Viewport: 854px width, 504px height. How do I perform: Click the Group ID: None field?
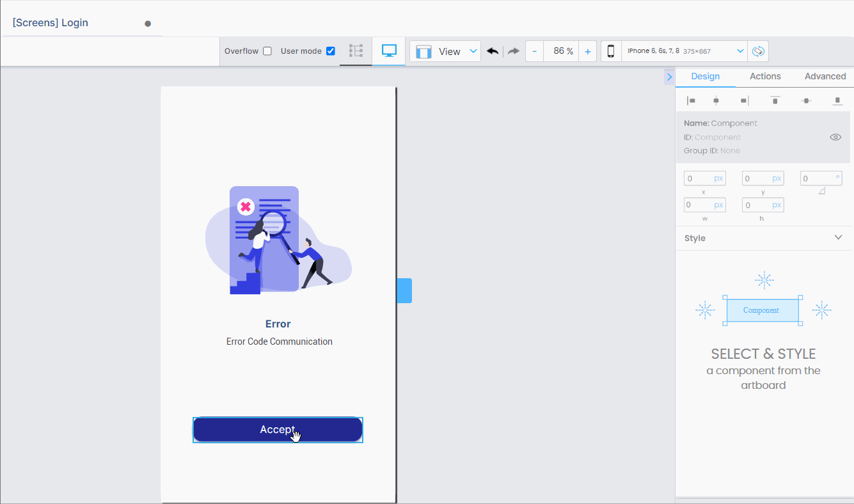pyautogui.click(x=711, y=151)
